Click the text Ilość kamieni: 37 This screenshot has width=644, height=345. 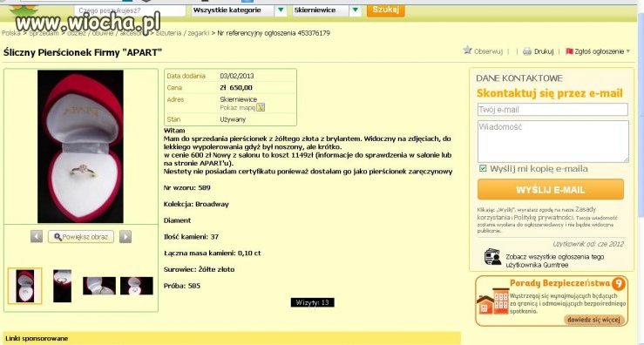[191, 237]
